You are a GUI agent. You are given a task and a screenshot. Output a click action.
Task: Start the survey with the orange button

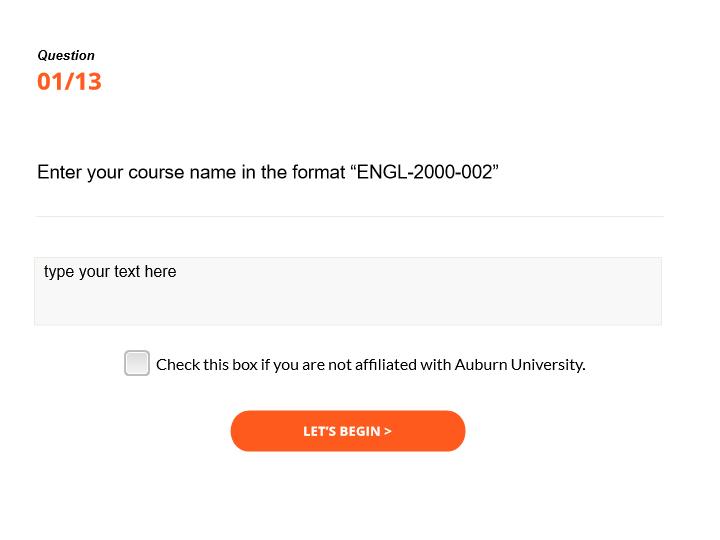(x=347, y=431)
